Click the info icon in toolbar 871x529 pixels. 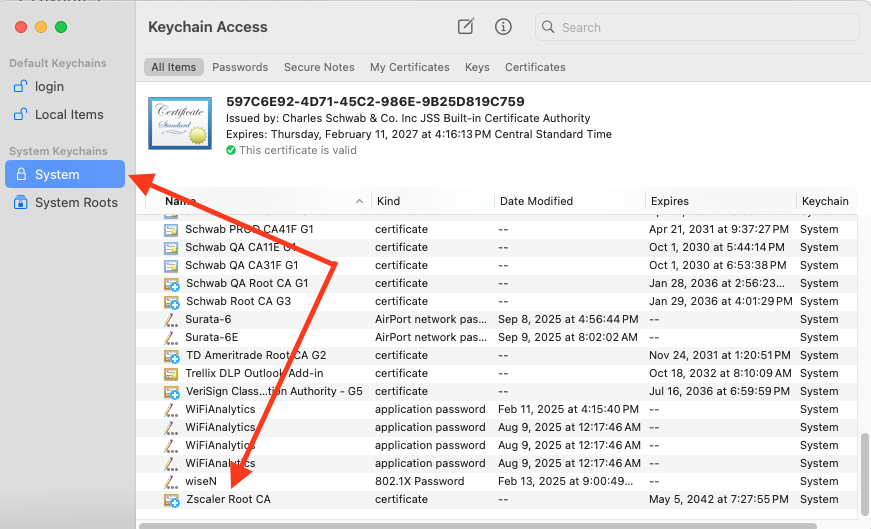[504, 27]
